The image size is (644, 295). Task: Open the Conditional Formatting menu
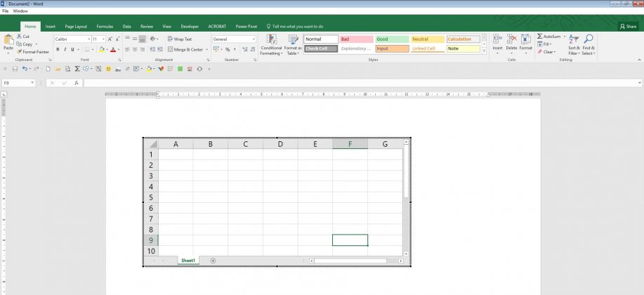(271, 45)
